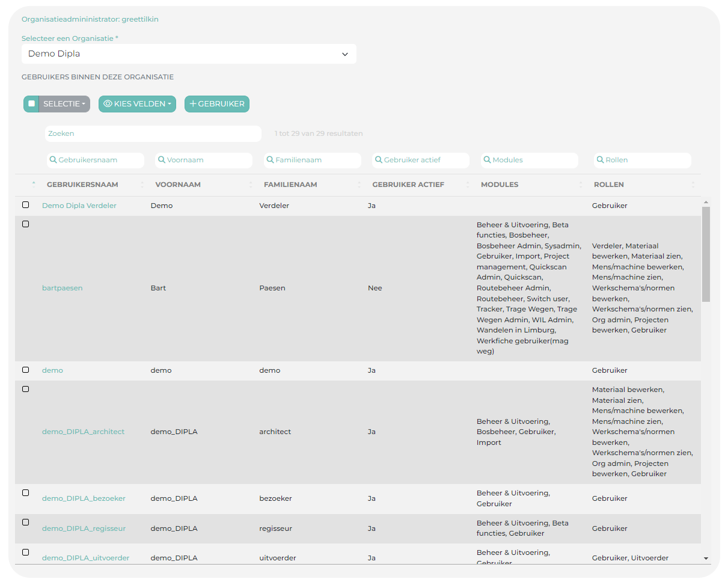
Task: Sort table by Modules column header
Action: coord(499,185)
